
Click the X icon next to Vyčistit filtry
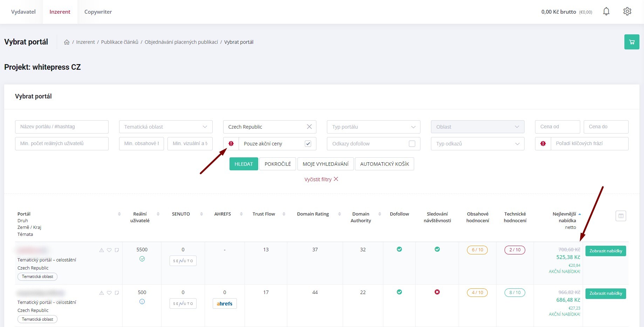336,179
